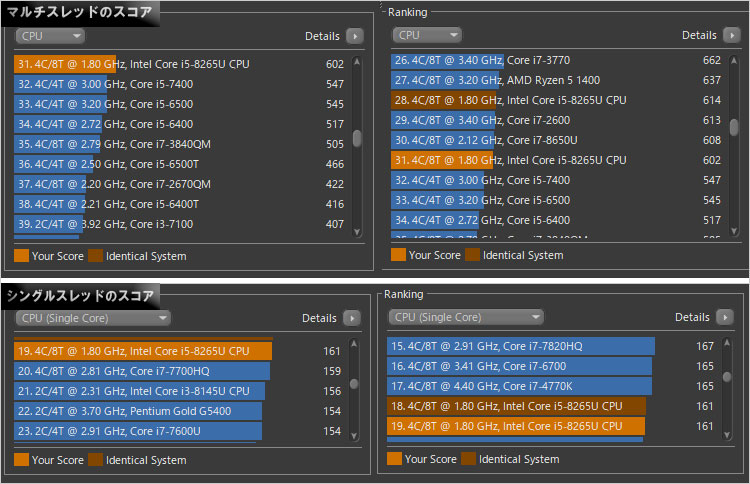Image resolution: width=750 pixels, height=484 pixels.
Task: Select row 15. Core i7-7820HQ scoring 167
Action: (551, 346)
